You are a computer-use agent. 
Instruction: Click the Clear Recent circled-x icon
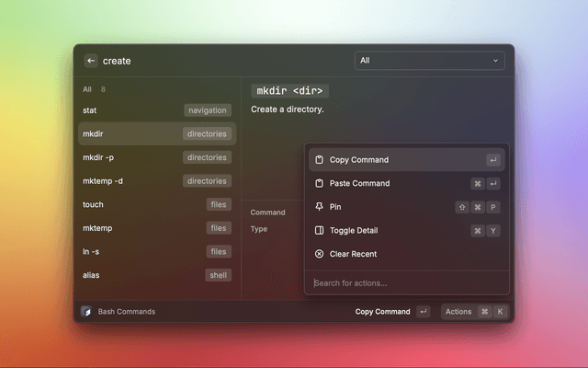(x=319, y=254)
